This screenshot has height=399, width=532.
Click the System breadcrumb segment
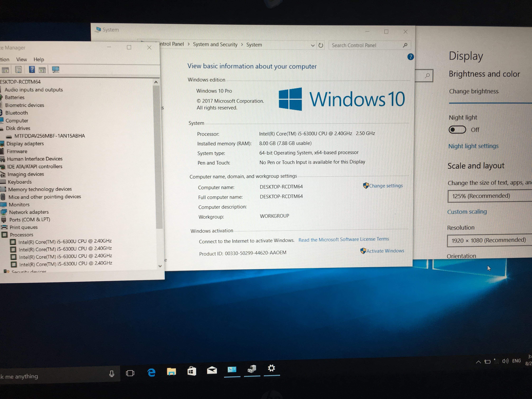point(254,45)
